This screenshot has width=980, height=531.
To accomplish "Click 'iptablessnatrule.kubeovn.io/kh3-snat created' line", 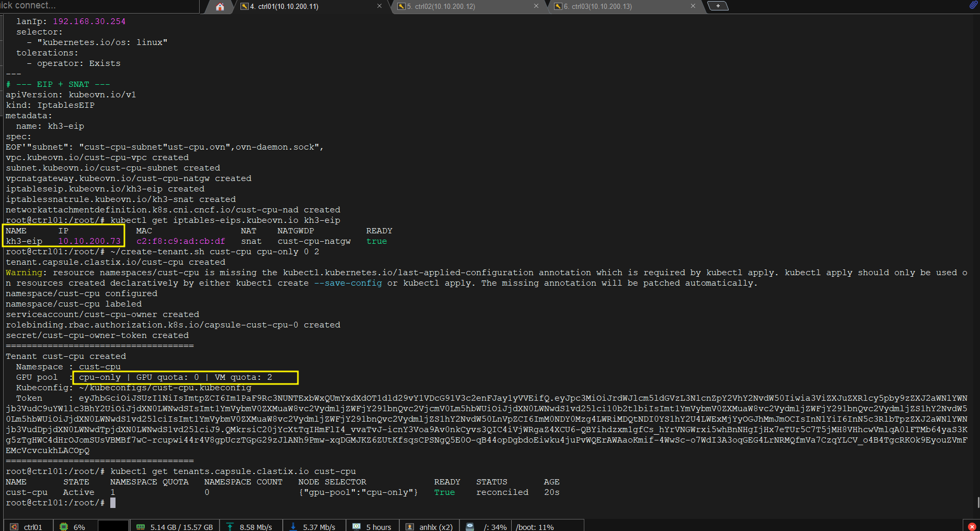I will 121,199.
